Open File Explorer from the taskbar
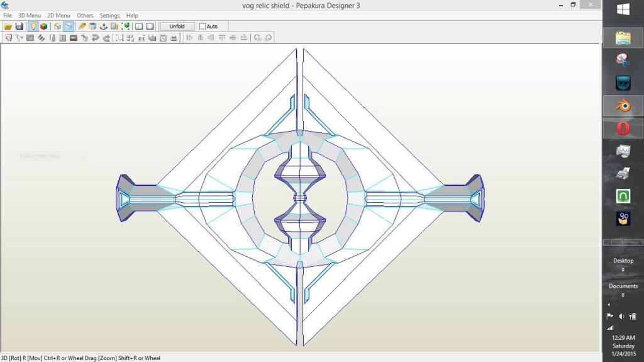 [623, 38]
